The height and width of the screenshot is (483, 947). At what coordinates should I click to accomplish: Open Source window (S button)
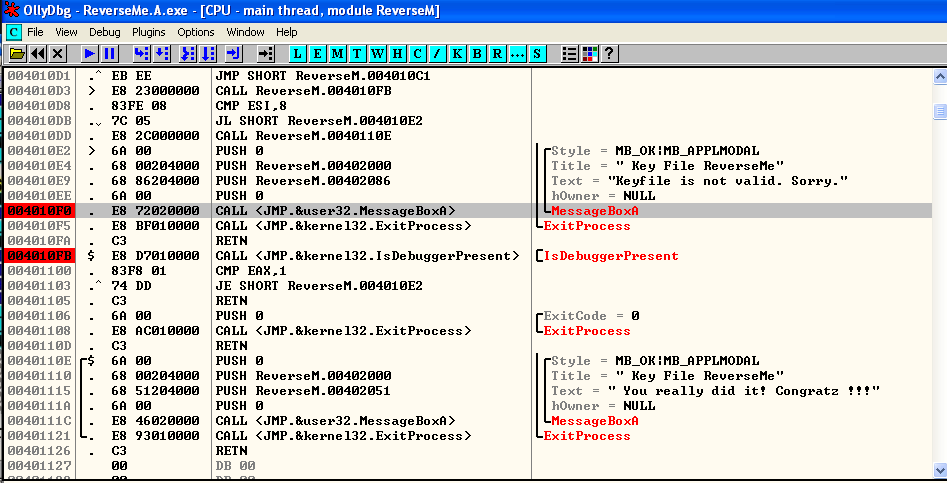537,54
